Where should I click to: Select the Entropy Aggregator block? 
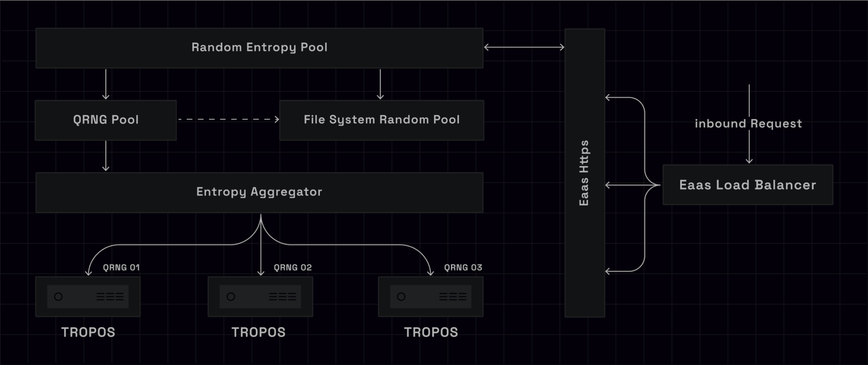259,192
